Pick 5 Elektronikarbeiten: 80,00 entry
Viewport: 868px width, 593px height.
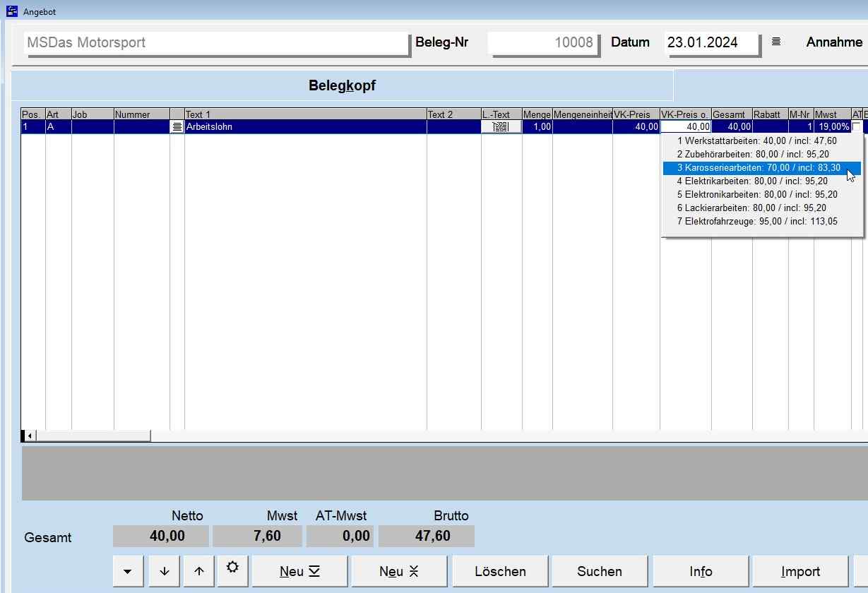761,195
